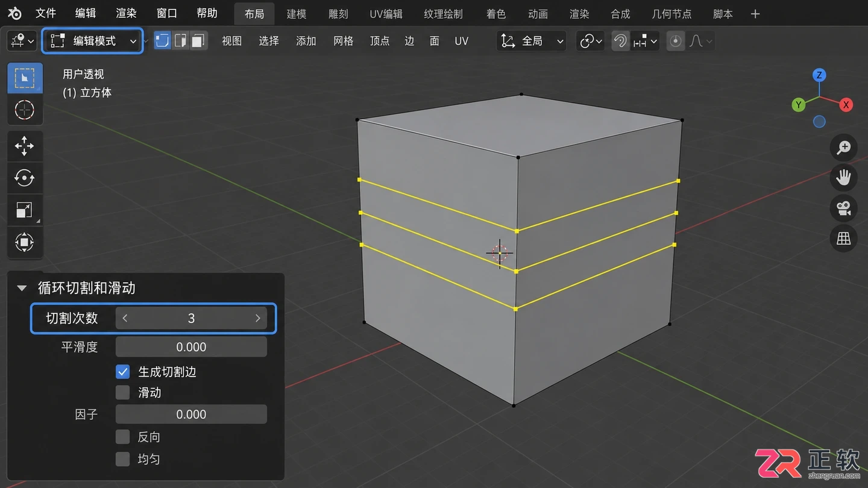This screenshot has width=868, height=488.
Task: Click the 因子 value slider
Action: coord(191,414)
